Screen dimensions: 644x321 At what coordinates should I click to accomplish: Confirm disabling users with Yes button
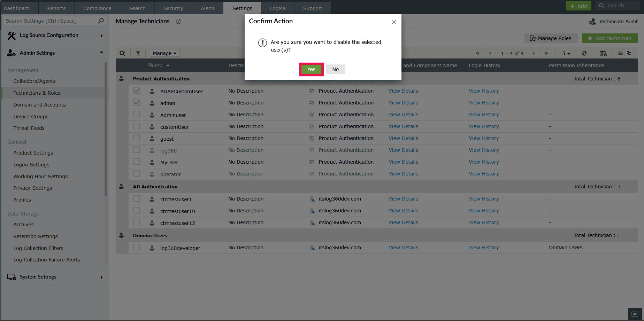pyautogui.click(x=311, y=69)
